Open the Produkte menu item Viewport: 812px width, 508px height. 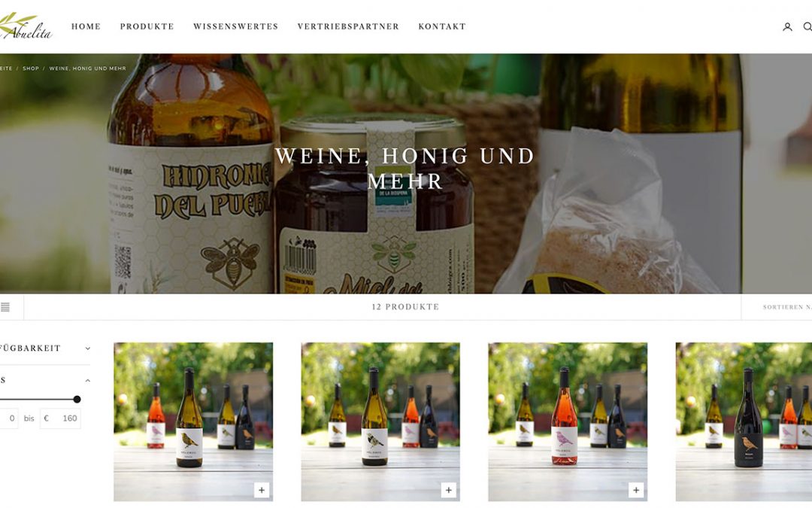point(147,26)
